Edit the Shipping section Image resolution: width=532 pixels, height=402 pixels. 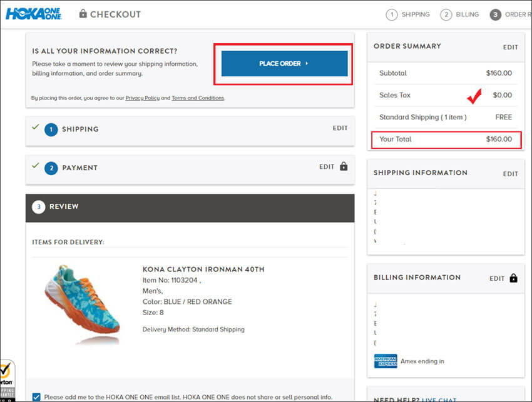click(340, 128)
